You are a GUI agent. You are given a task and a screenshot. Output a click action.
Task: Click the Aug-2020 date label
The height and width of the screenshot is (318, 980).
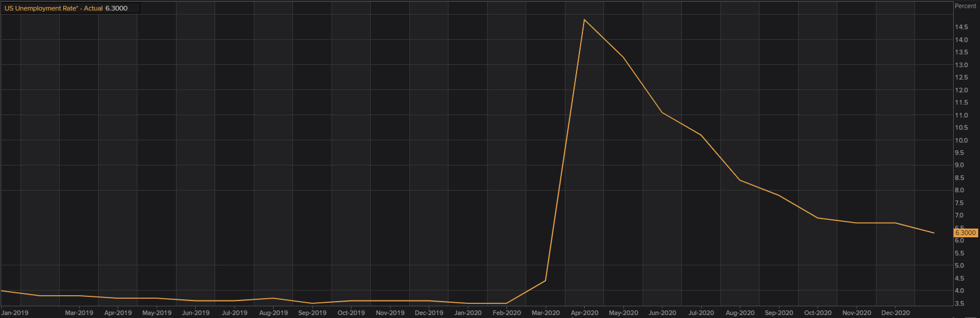[740, 313]
